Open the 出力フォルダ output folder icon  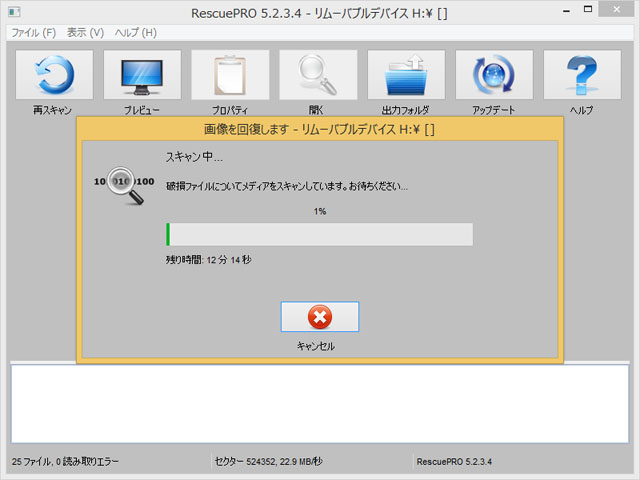tap(406, 75)
